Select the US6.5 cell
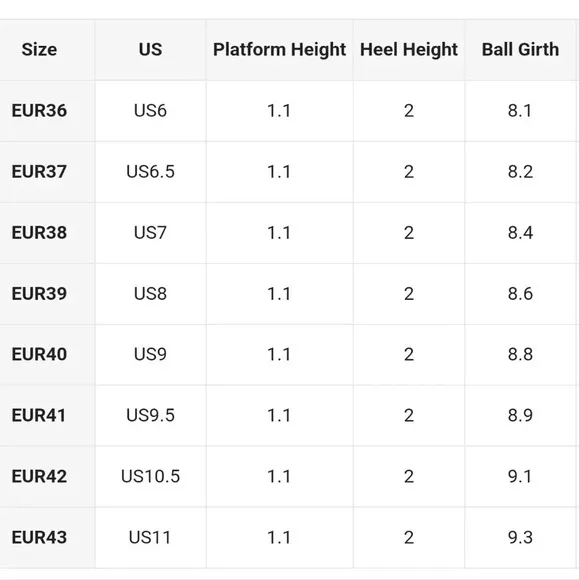Image resolution: width=579 pixels, height=580 pixels. [x=150, y=172]
